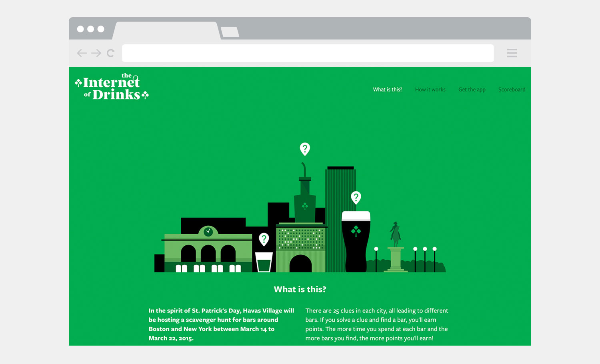Click the first window control dot
600x364 pixels.
click(80, 29)
